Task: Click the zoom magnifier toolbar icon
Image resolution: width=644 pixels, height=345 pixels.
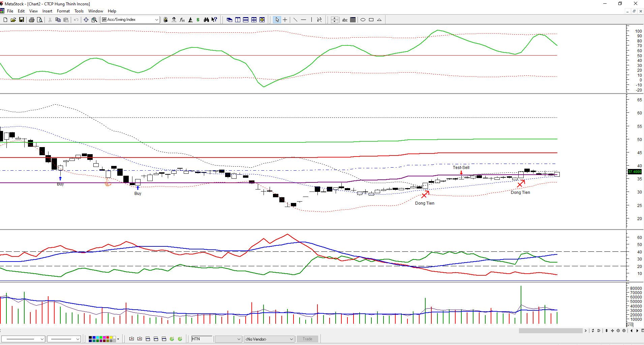Action: pyautogui.click(x=94, y=20)
